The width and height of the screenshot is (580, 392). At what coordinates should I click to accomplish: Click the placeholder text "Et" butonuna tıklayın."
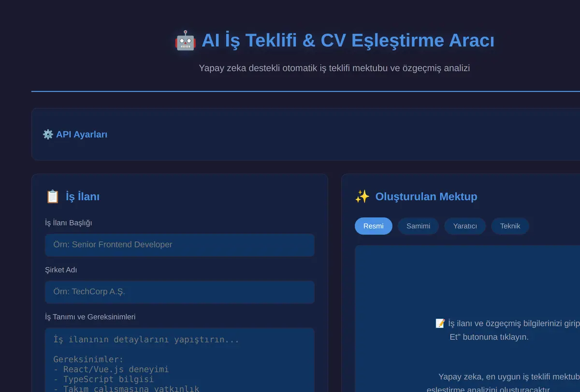[489, 337]
